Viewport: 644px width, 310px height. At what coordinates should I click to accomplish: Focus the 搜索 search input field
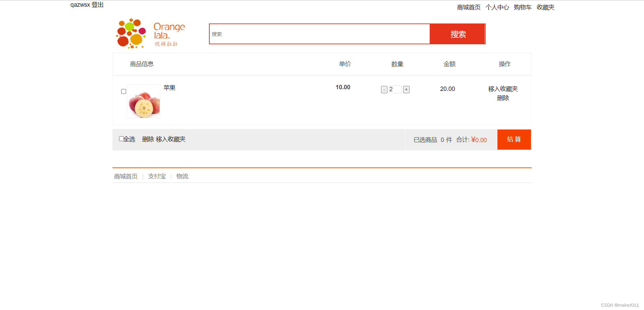(320, 34)
